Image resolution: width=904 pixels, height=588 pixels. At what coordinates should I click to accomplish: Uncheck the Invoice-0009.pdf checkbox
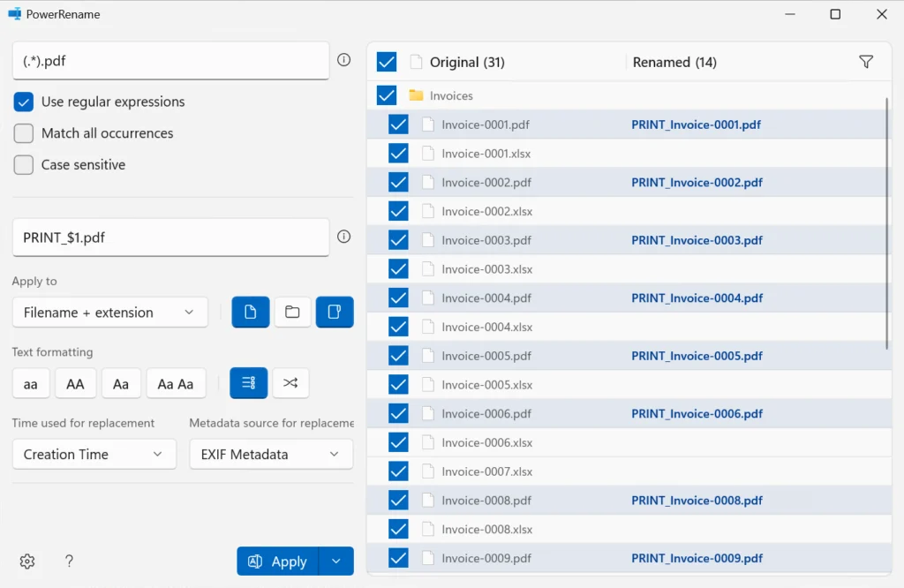(398, 558)
